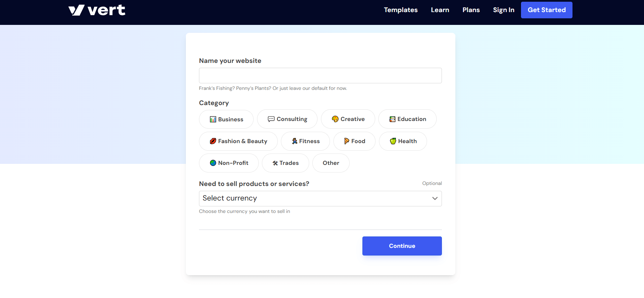Toggle the Non-Profit category option
644x298 pixels.
point(229,163)
